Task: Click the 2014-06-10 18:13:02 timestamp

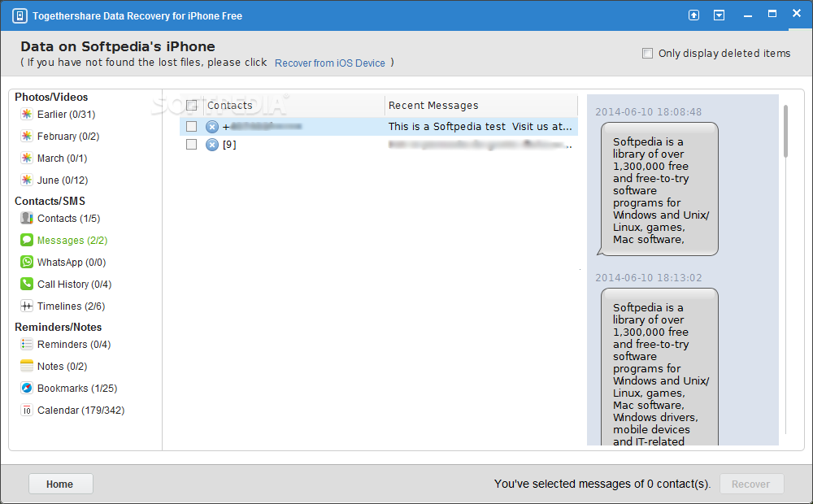Action: click(x=648, y=278)
